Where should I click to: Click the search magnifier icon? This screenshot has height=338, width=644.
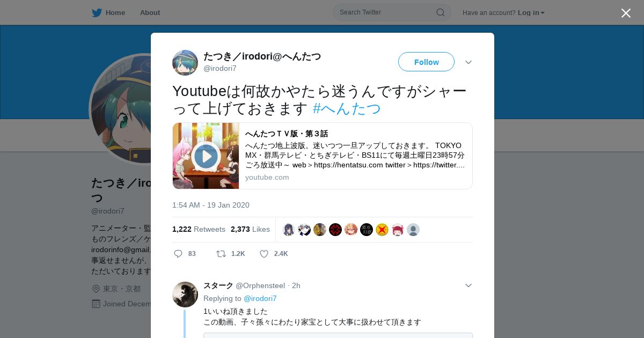click(441, 12)
